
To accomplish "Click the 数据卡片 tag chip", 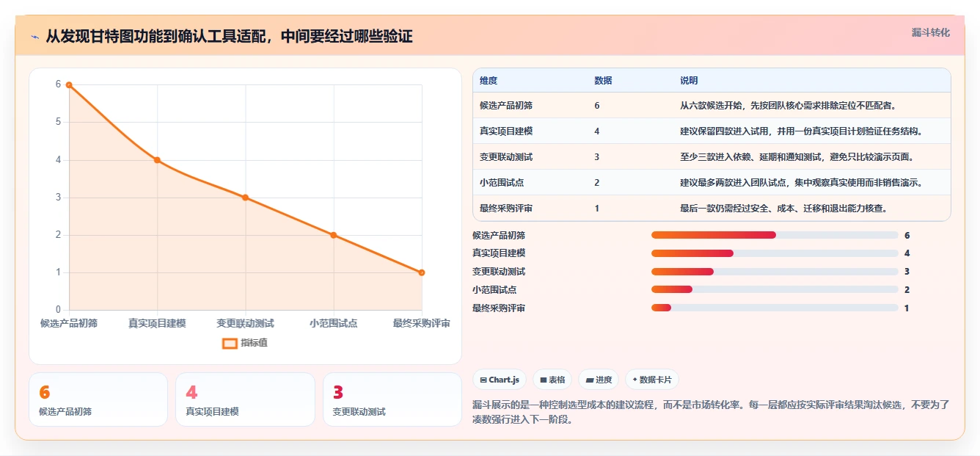I will tap(652, 380).
